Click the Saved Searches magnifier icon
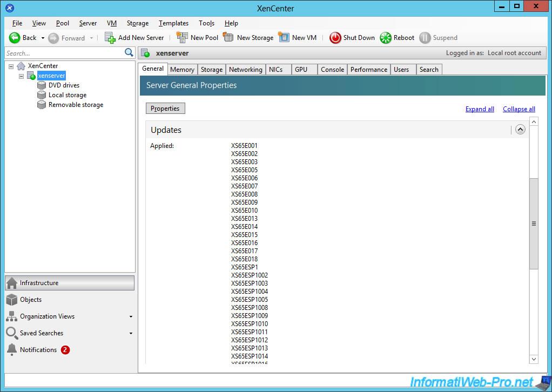 12,333
